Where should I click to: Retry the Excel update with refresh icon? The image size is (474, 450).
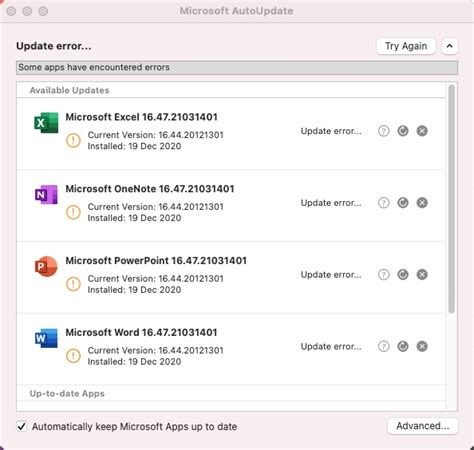tap(403, 131)
